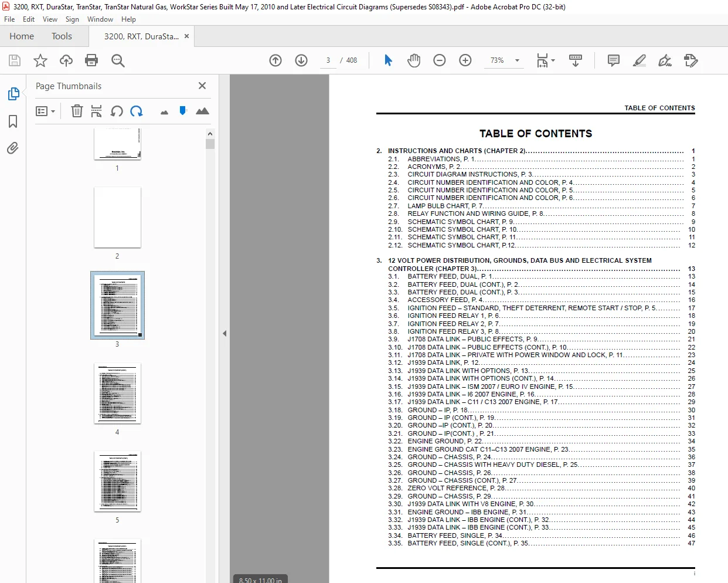The image size is (728, 583).
Task: Rotate page counterclockwise
Action: [117, 111]
